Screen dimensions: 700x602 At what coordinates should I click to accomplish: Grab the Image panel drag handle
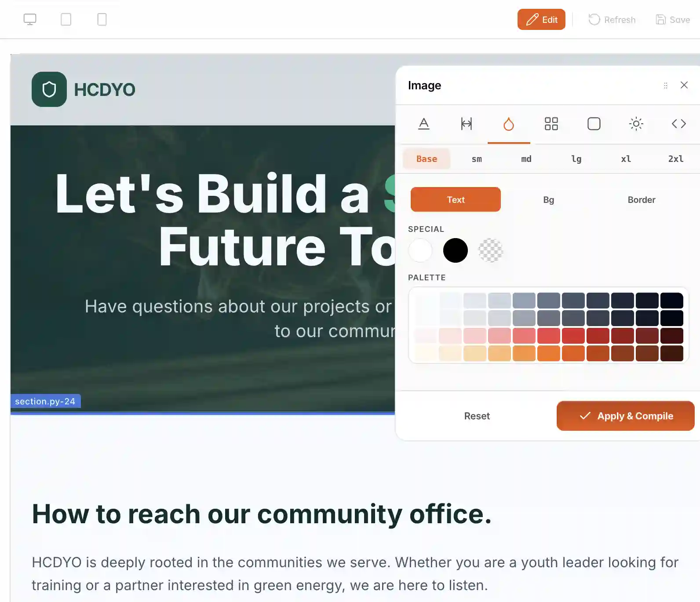coord(666,85)
